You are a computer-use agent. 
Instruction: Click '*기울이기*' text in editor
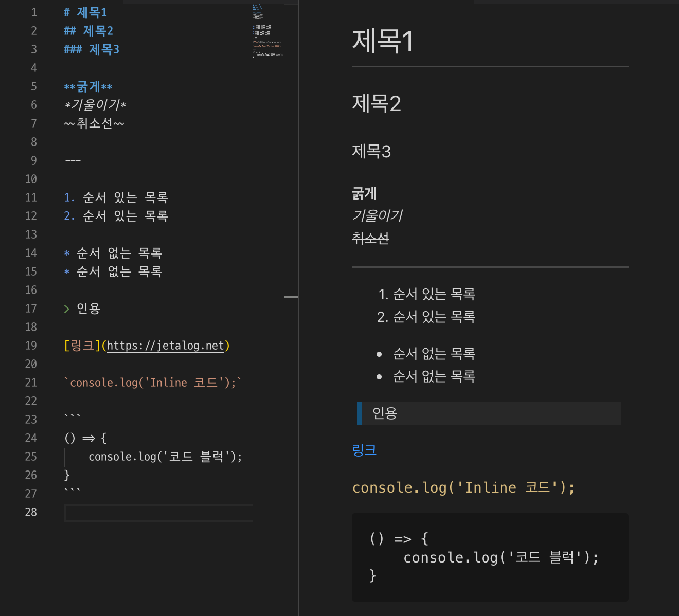point(95,105)
